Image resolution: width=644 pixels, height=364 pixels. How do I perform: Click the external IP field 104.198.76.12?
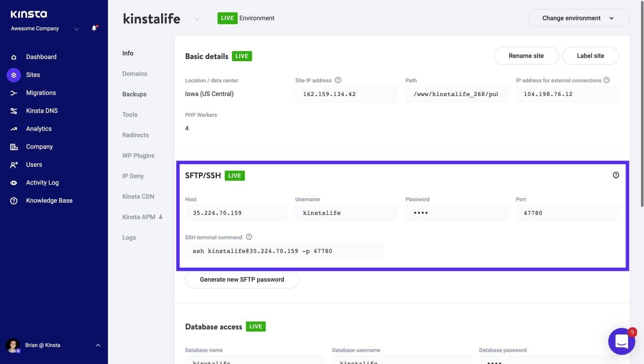[x=567, y=94]
